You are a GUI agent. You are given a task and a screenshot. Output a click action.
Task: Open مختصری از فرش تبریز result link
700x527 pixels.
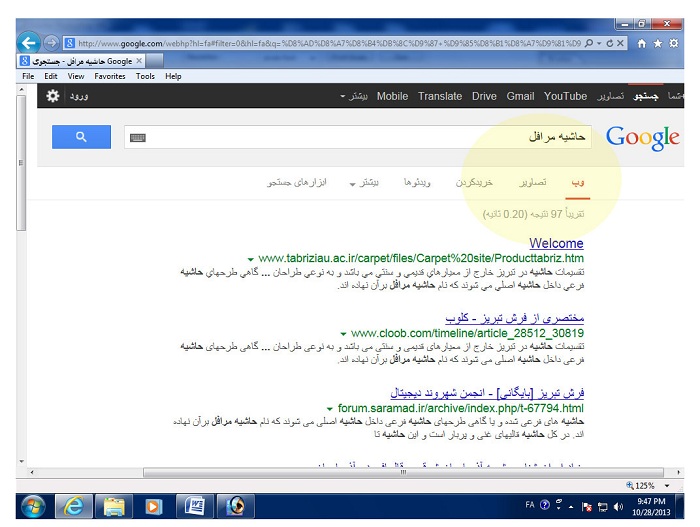tap(515, 318)
